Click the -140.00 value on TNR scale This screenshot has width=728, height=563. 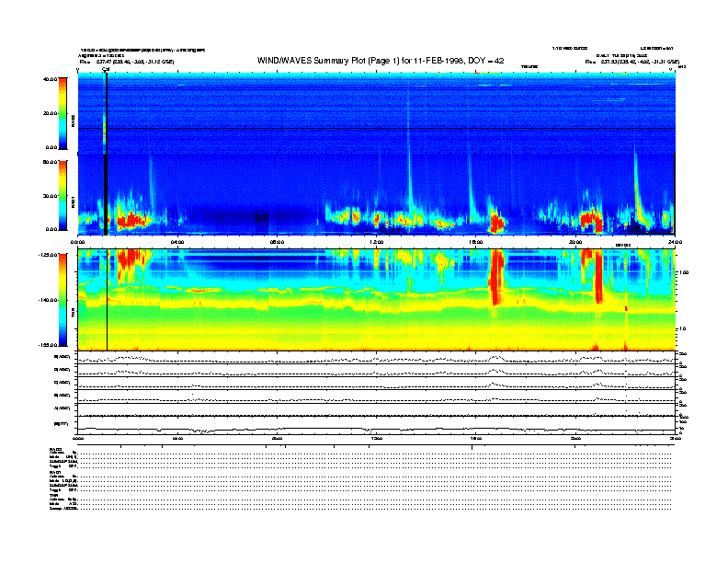pyautogui.click(x=49, y=300)
